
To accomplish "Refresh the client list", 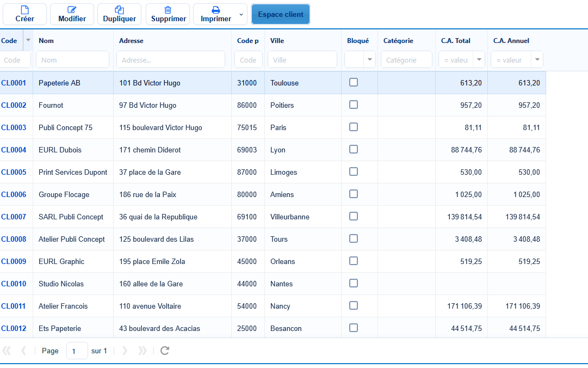I will [165, 351].
